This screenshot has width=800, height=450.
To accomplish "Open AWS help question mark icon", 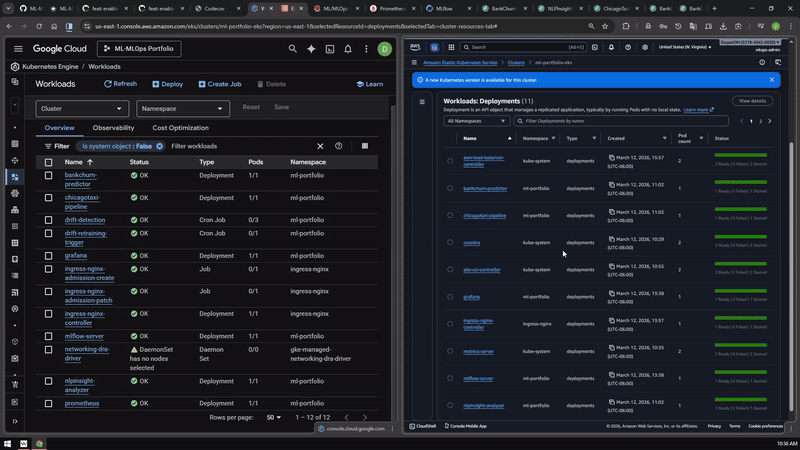I will (628, 47).
